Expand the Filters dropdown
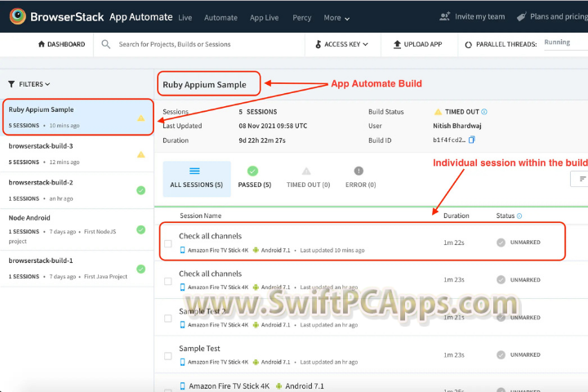588x392 pixels. (x=29, y=84)
